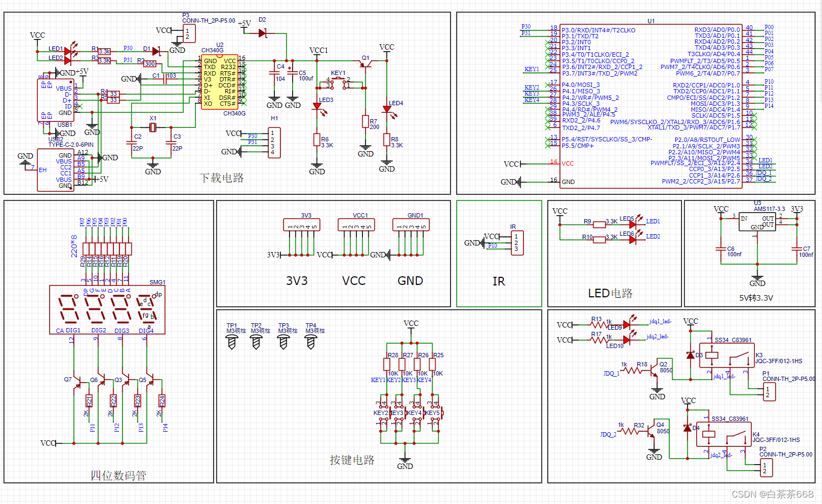Select the C6 100nf capacitor
822x504 pixels.
pyautogui.click(x=721, y=248)
